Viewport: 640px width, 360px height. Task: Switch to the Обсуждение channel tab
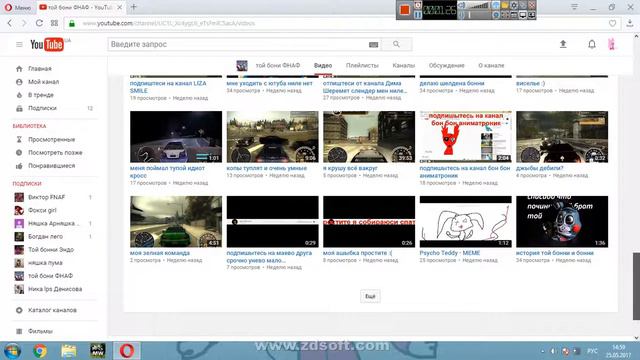tap(446, 65)
